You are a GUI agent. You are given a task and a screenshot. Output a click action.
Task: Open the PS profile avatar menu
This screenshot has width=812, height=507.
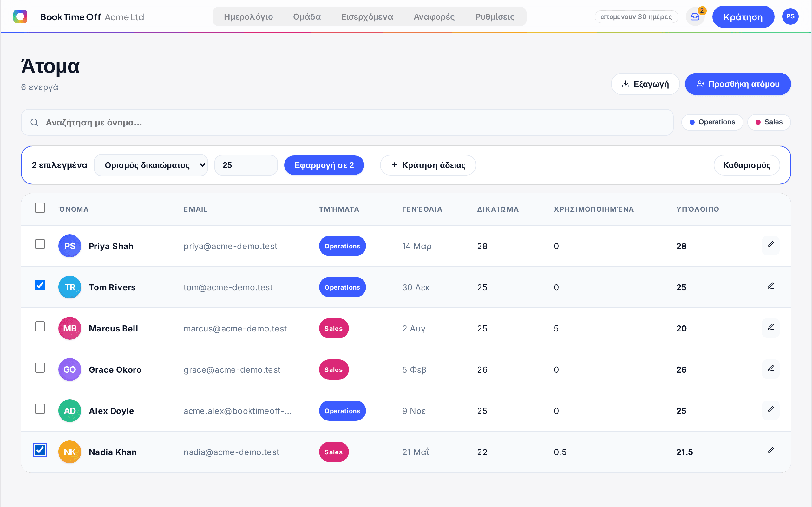click(x=790, y=16)
